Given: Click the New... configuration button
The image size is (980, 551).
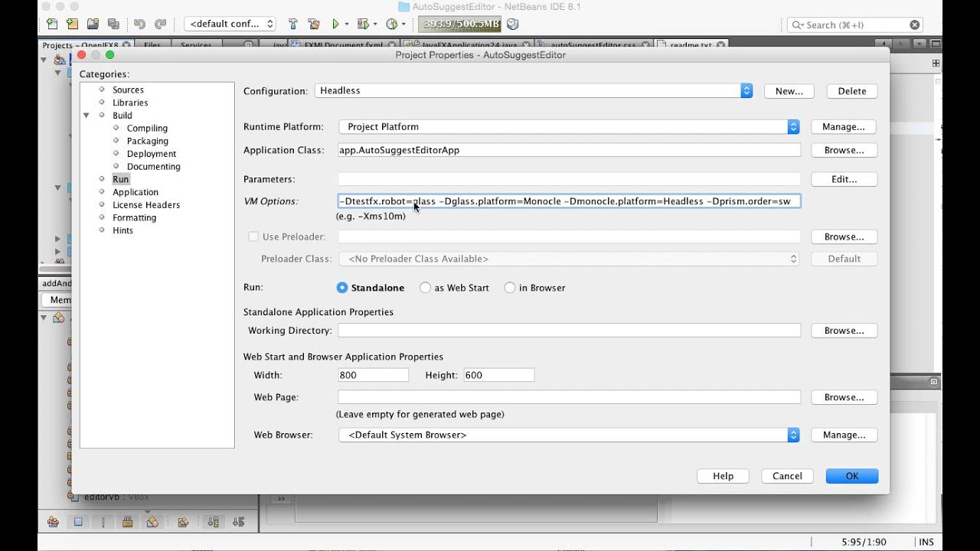Looking at the screenshot, I should click(x=789, y=91).
